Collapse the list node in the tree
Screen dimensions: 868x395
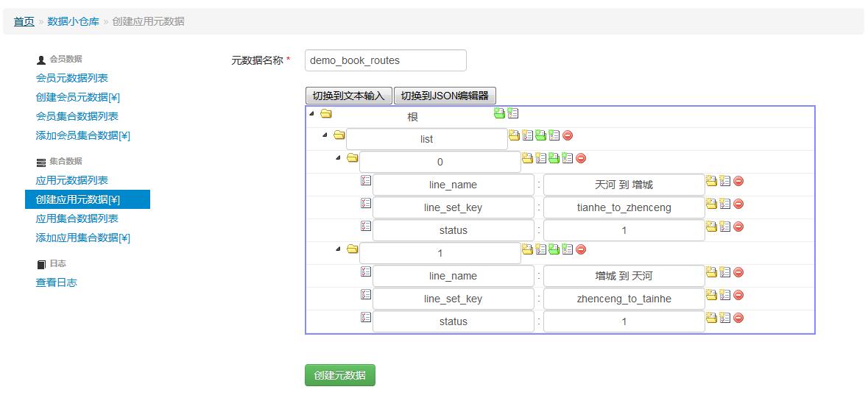325,135
